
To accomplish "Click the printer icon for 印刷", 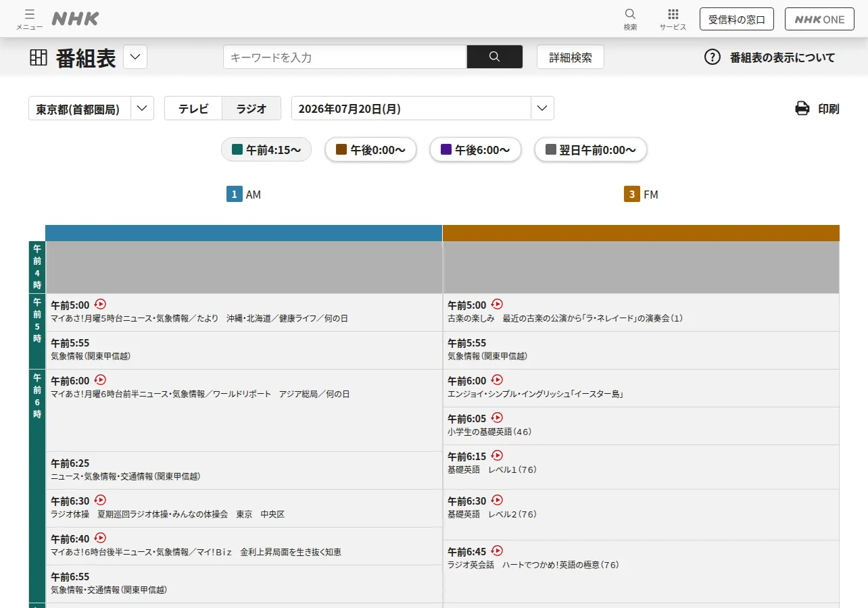I will [802, 108].
